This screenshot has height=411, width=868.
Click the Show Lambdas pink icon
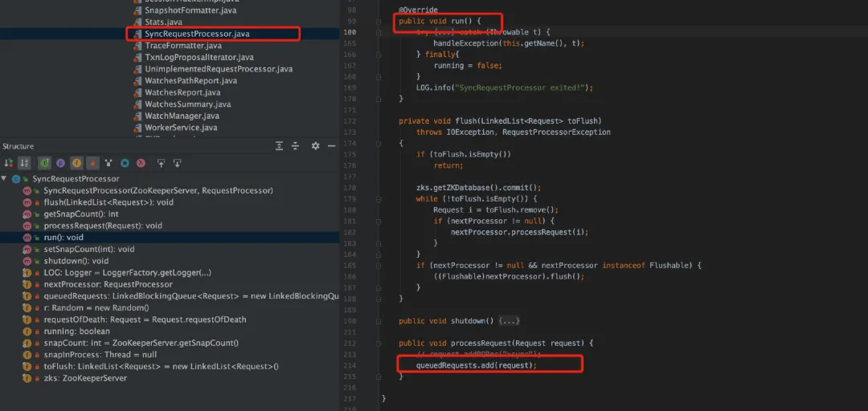point(141,163)
